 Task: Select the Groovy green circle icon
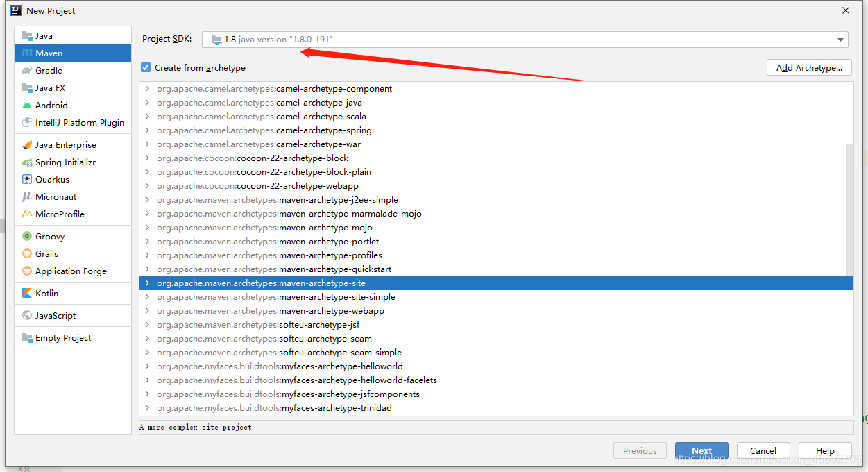(27, 237)
